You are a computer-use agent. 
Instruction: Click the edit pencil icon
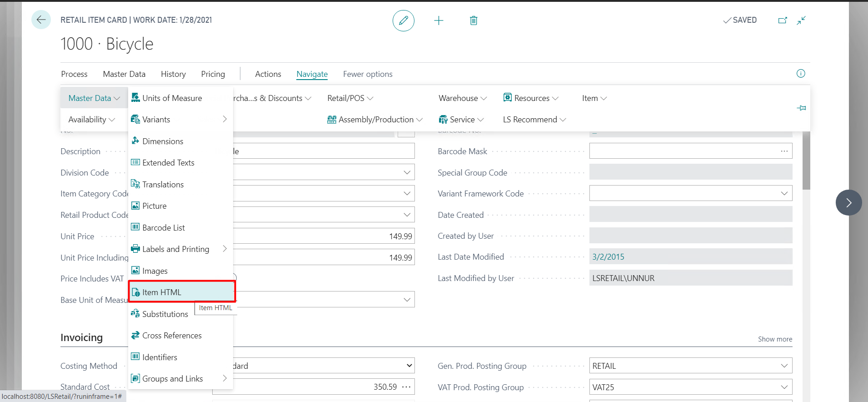[403, 20]
